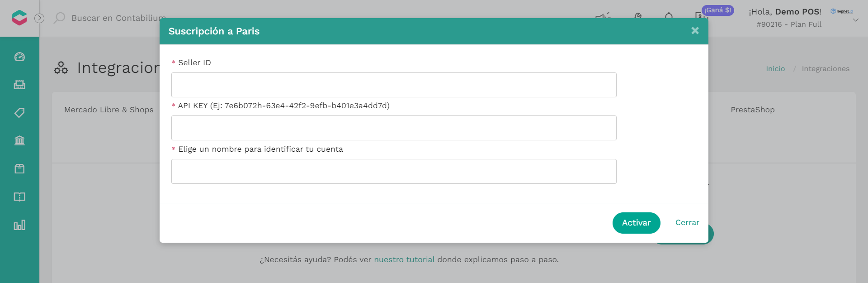Open the bank building icon in sidebar
The width and height of the screenshot is (868, 283).
click(19, 141)
